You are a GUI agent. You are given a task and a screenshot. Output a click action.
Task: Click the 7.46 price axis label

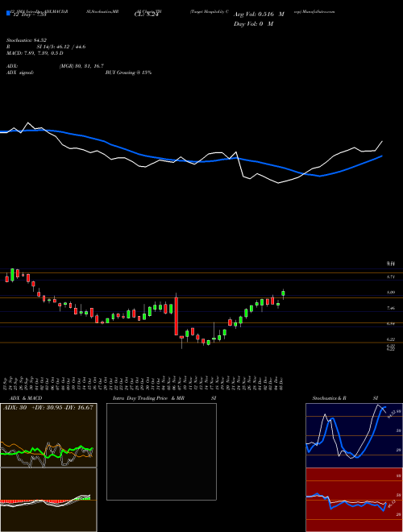[390, 309]
